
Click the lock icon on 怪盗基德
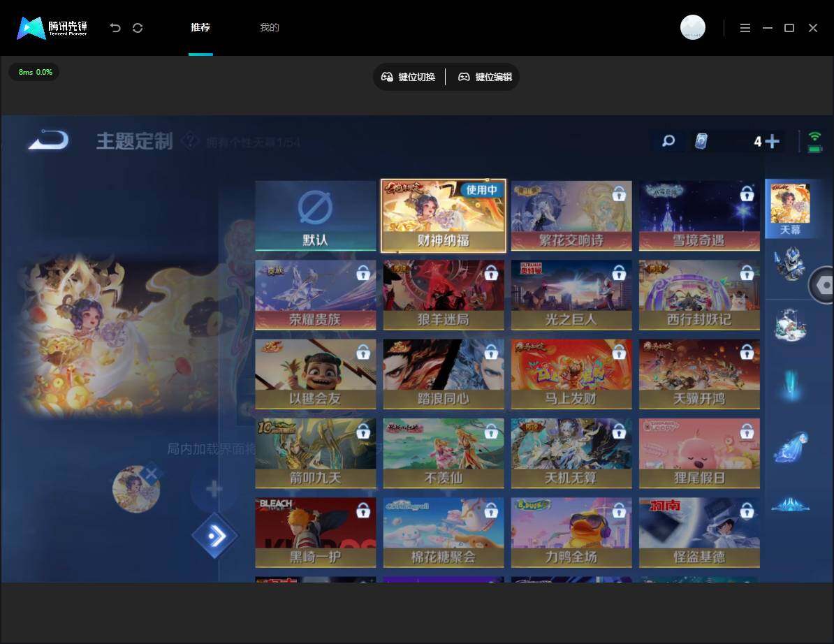[747, 511]
